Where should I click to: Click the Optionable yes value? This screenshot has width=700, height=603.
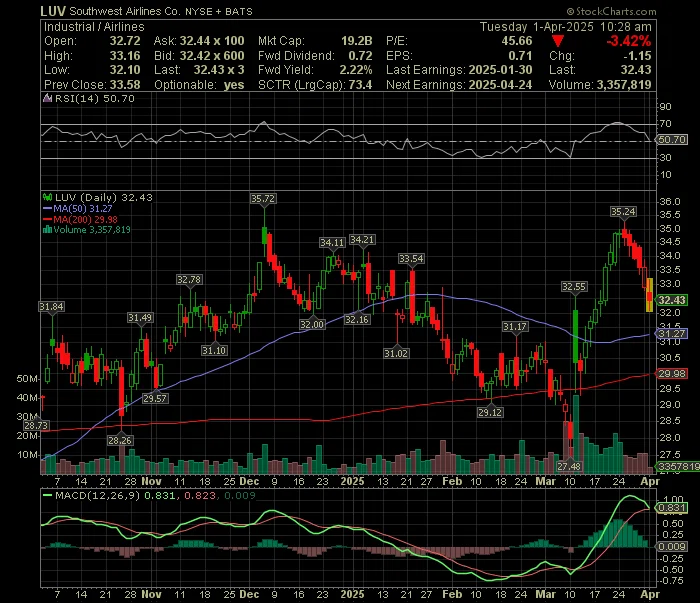[x=234, y=85]
